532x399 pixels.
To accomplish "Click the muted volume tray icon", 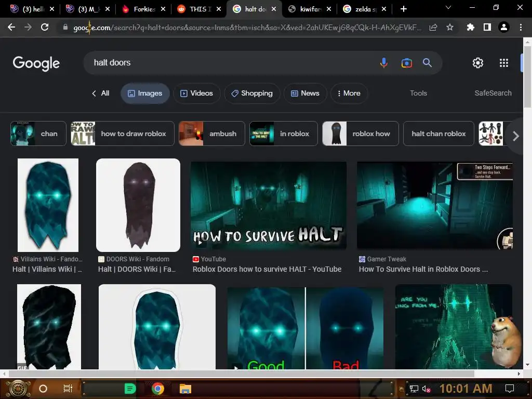I will click(426, 389).
